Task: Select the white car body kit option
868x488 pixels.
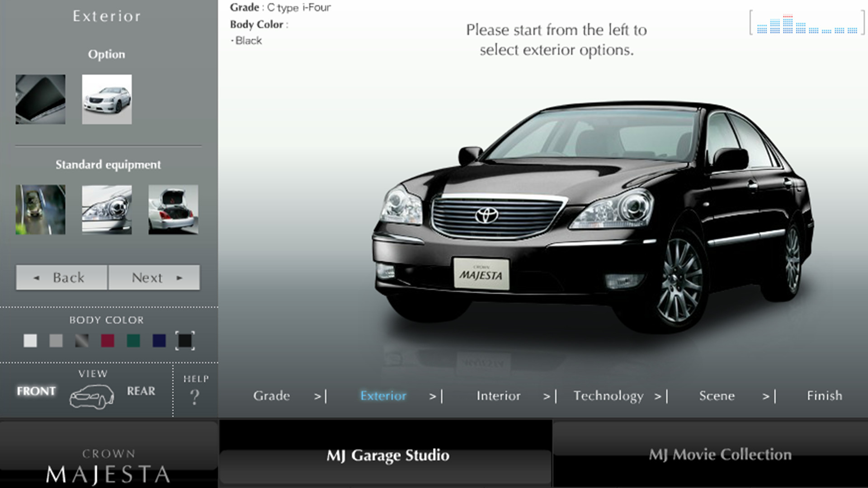Action: pyautogui.click(x=107, y=99)
